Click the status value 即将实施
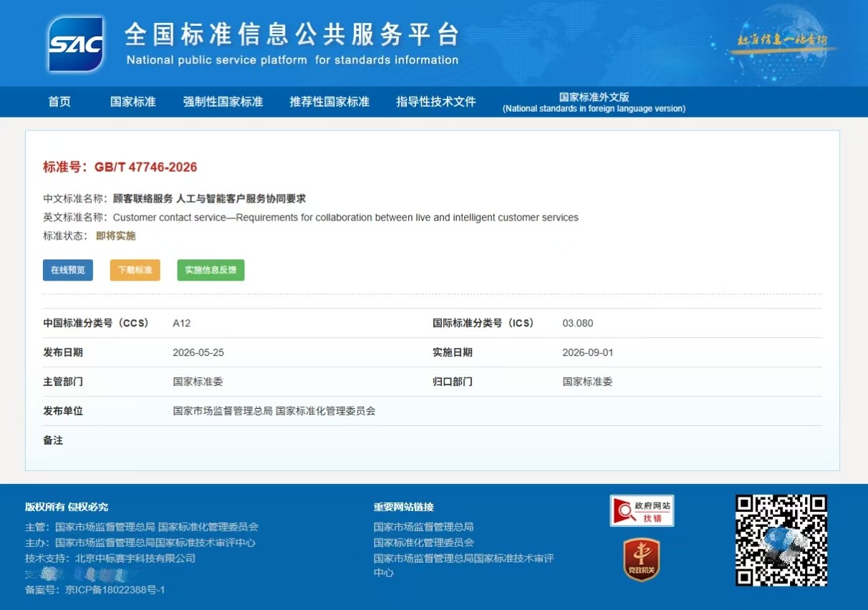Image resolution: width=868 pixels, height=610 pixels. tap(116, 236)
